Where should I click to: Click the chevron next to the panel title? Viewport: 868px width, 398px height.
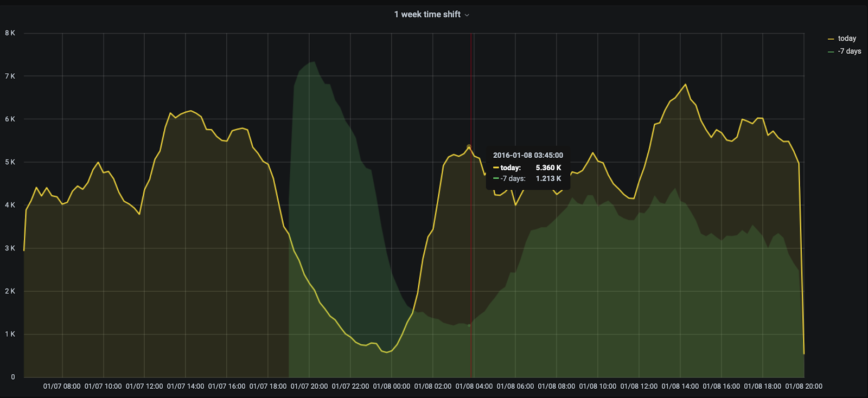467,15
